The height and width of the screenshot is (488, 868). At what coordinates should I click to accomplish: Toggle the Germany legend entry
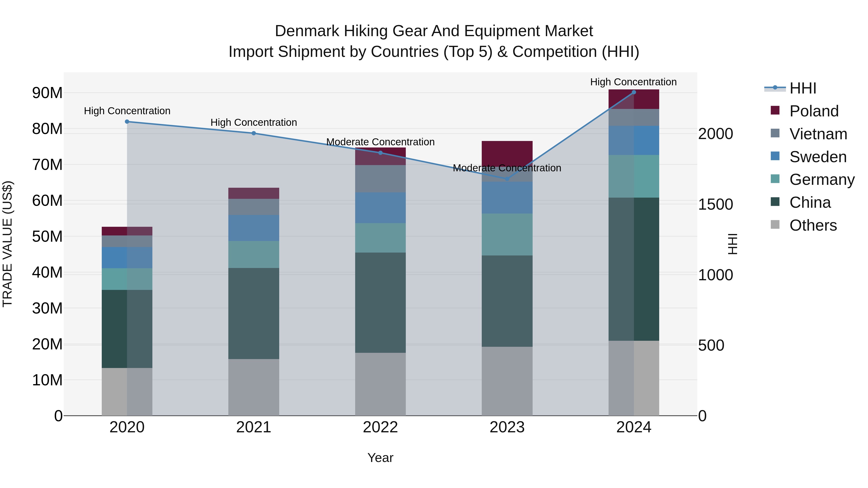[812, 180]
